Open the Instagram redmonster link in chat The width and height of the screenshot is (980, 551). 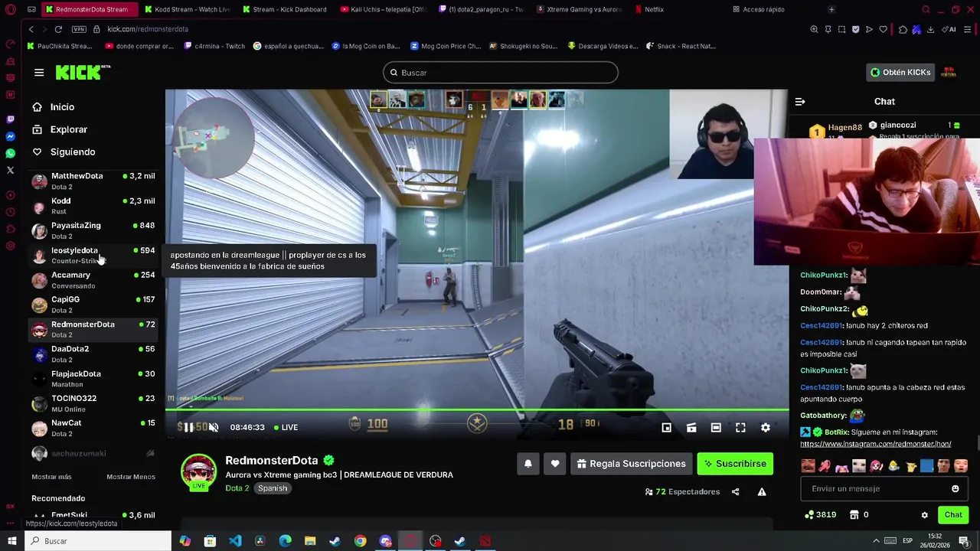[876, 444]
